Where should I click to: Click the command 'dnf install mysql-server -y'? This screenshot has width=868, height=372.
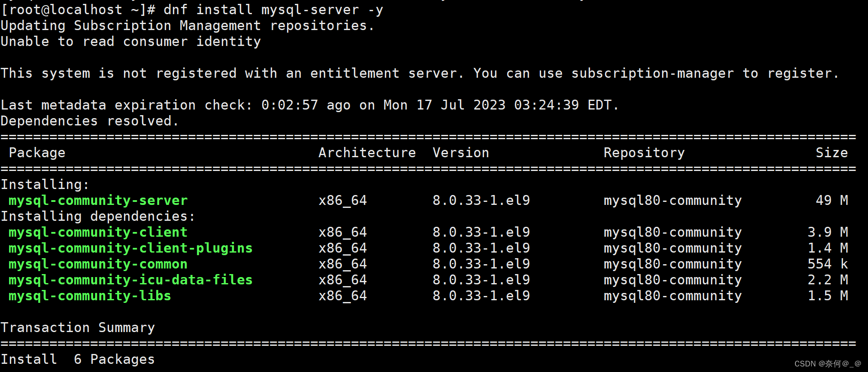point(273,9)
